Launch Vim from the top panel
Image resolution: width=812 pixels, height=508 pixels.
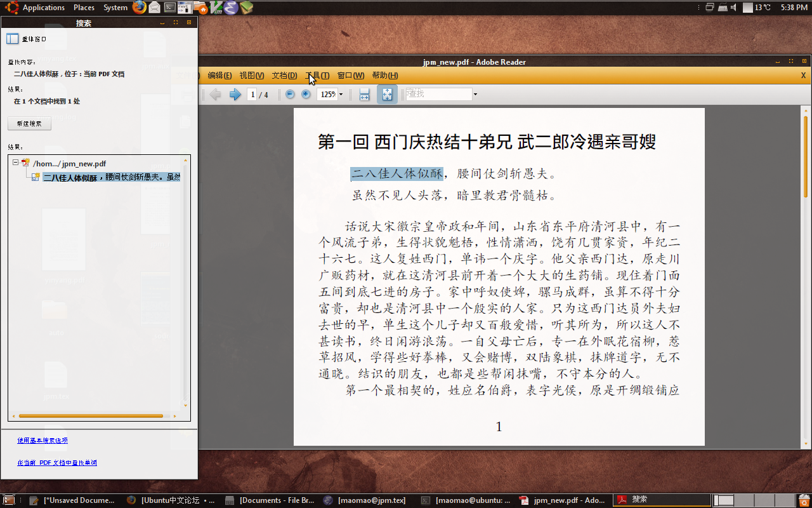click(x=216, y=8)
